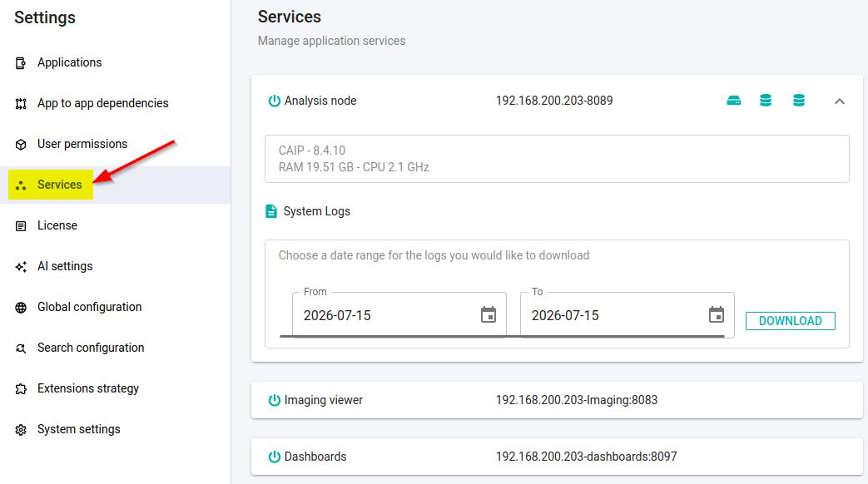868x484 pixels.
Task: Click the Global configuration globe icon
Action: pos(21,308)
